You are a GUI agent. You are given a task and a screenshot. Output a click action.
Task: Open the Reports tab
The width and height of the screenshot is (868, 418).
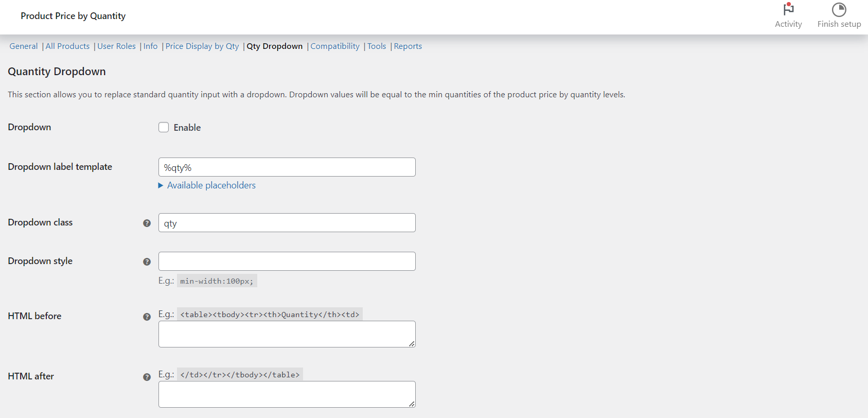408,46
